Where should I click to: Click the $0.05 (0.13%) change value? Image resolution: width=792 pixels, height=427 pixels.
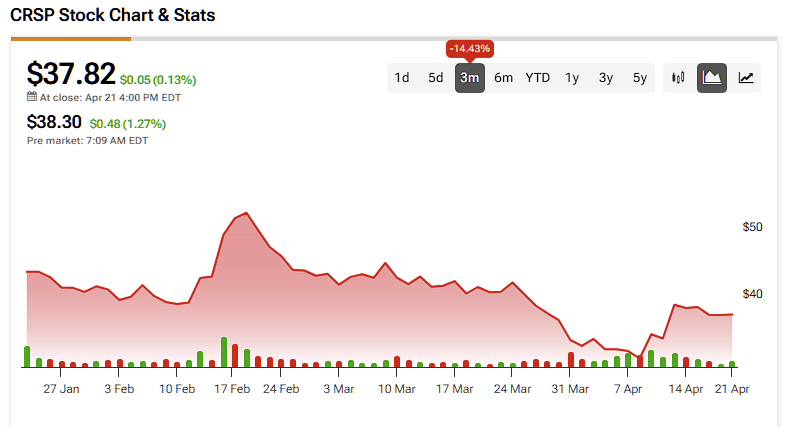click(x=158, y=80)
